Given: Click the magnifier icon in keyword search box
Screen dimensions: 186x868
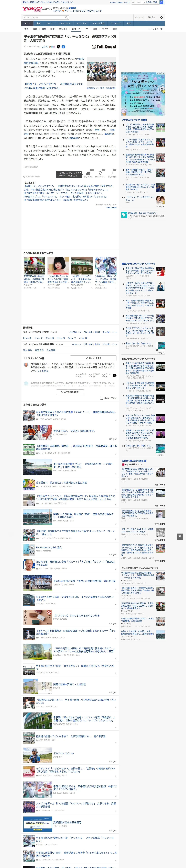Looking at the screenshot, I should pyautogui.click(x=66, y=18).
